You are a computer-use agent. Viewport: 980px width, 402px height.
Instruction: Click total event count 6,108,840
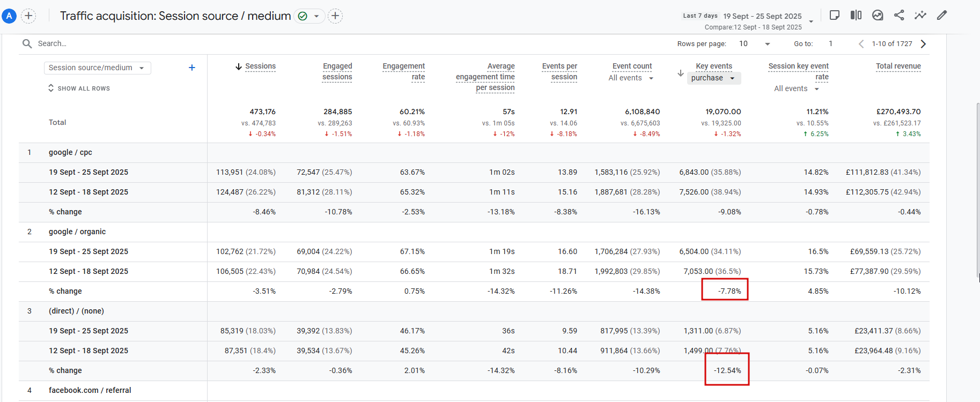pyautogui.click(x=642, y=111)
